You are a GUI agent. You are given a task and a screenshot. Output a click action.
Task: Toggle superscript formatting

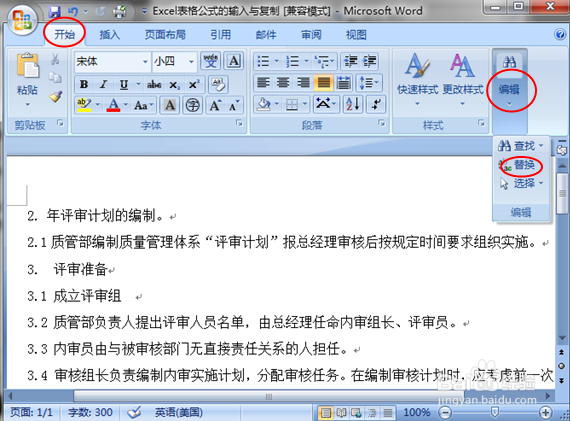pos(194,85)
